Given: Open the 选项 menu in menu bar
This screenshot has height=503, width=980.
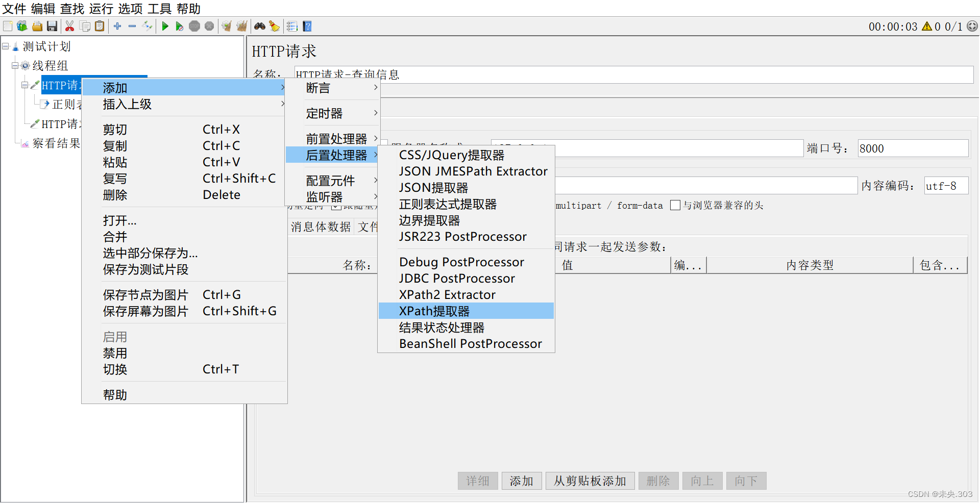Looking at the screenshot, I should click(131, 9).
